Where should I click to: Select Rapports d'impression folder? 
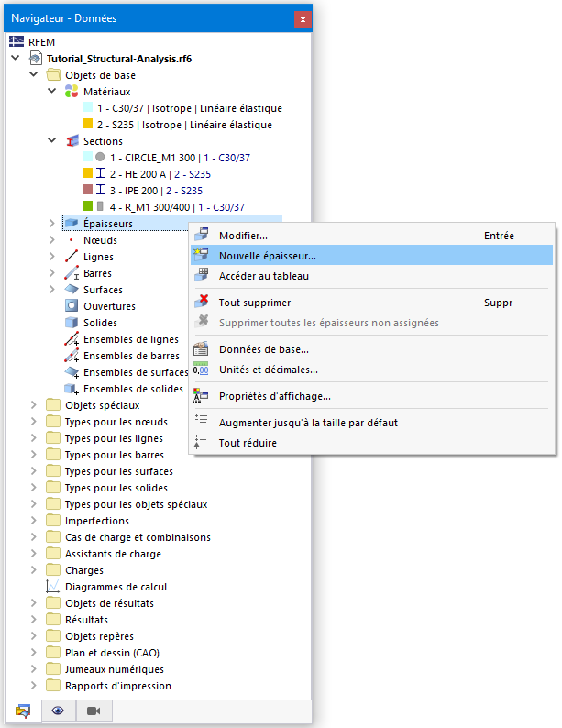pyautogui.click(x=118, y=686)
